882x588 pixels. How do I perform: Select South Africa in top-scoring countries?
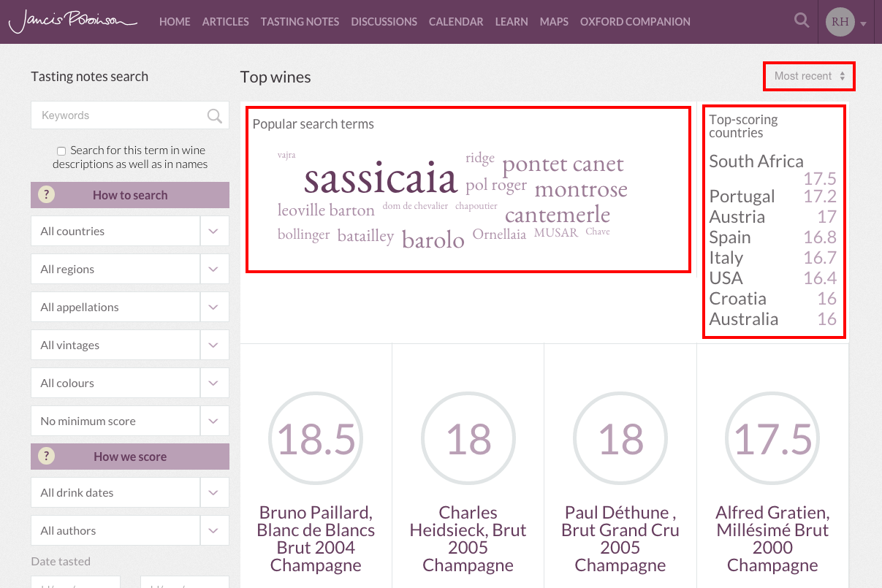tap(756, 161)
